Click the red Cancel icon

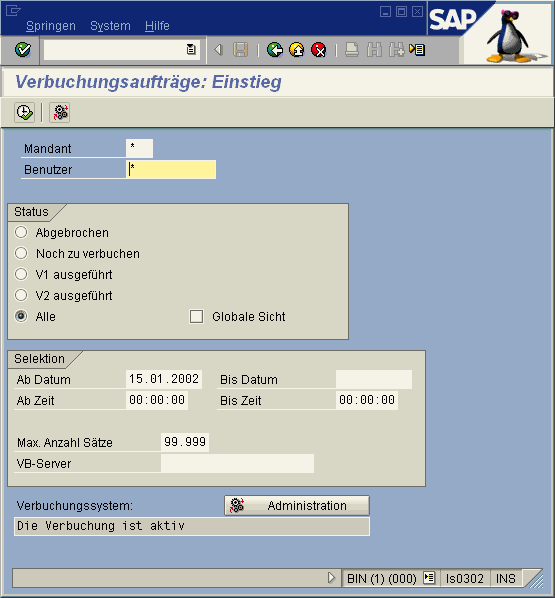click(x=319, y=50)
